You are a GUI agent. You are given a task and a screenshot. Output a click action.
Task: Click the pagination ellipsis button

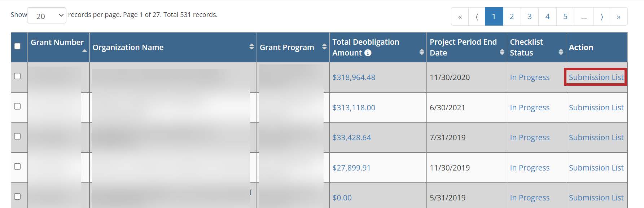point(584,17)
